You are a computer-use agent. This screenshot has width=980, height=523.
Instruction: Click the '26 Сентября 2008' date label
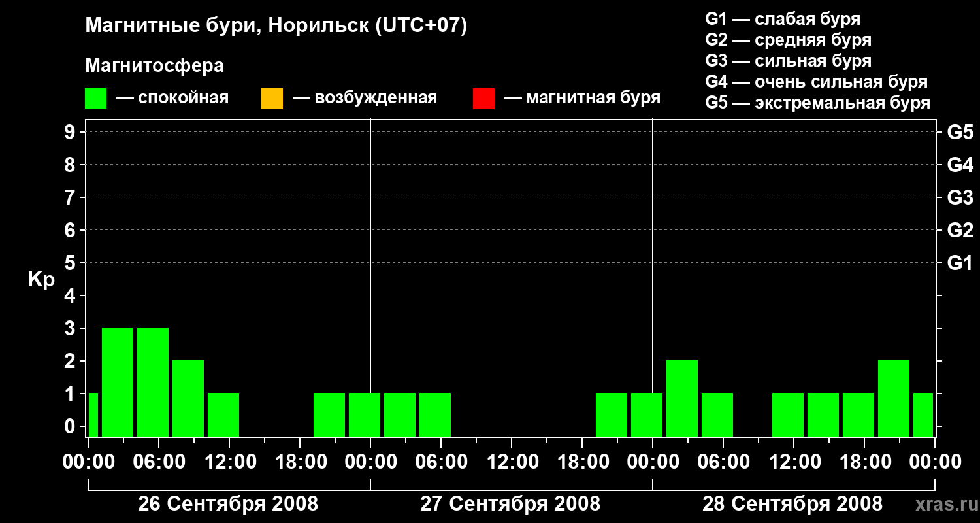pos(228,504)
